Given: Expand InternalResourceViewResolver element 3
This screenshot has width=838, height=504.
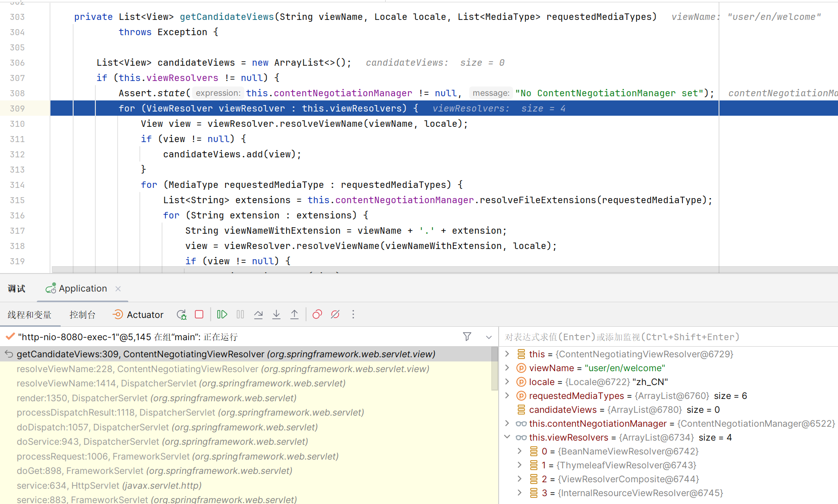Looking at the screenshot, I should [520, 493].
